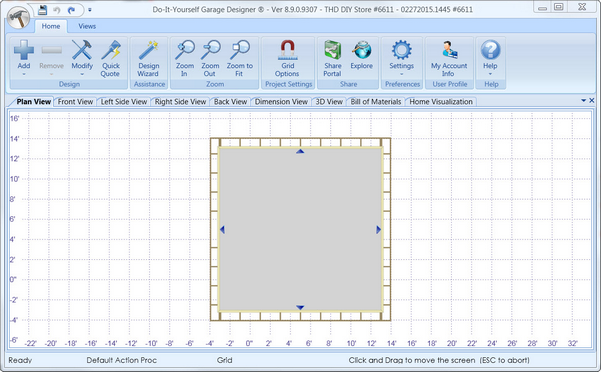This screenshot has width=601, height=372.
Task: Click the Add plus icon
Action: tap(24, 50)
